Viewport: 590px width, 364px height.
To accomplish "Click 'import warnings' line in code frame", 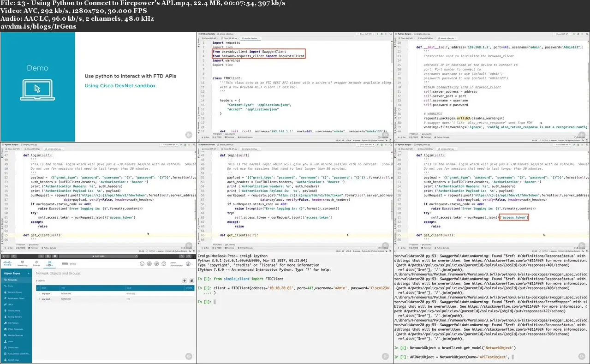I will (x=226, y=60).
